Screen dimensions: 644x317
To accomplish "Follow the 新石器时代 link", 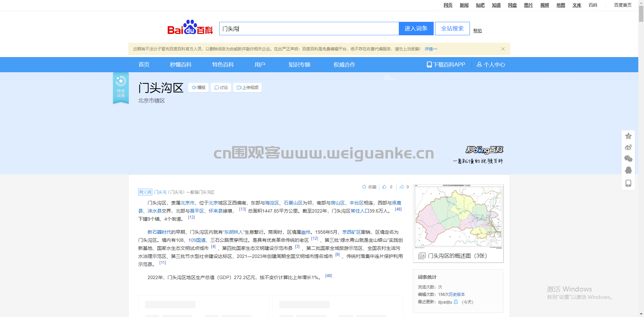I will click(159, 232).
